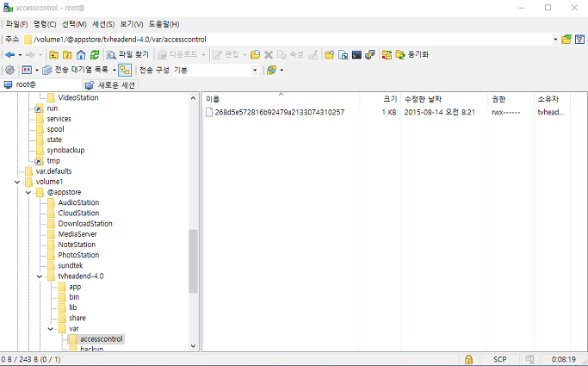The width and height of the screenshot is (588, 366).
Task: Click the computer icon in status bar
Action: tap(529, 360)
